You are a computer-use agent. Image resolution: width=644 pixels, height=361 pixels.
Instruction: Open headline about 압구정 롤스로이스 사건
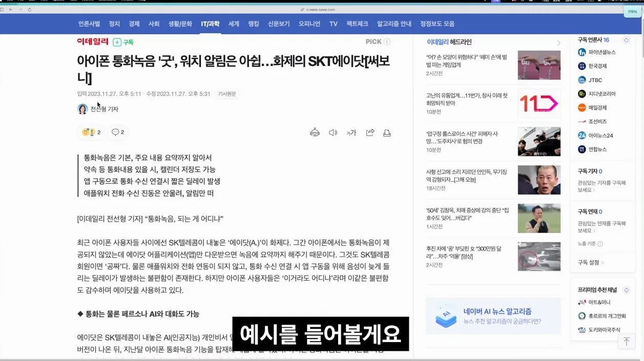[x=462, y=138]
